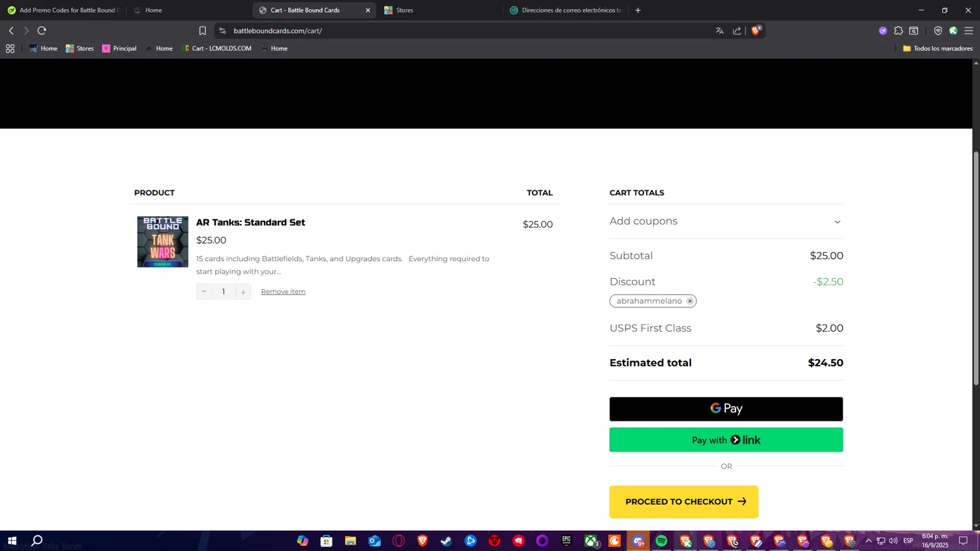Switch to the Stores browser tab
Viewport: 980px width, 551px height.
(441, 10)
